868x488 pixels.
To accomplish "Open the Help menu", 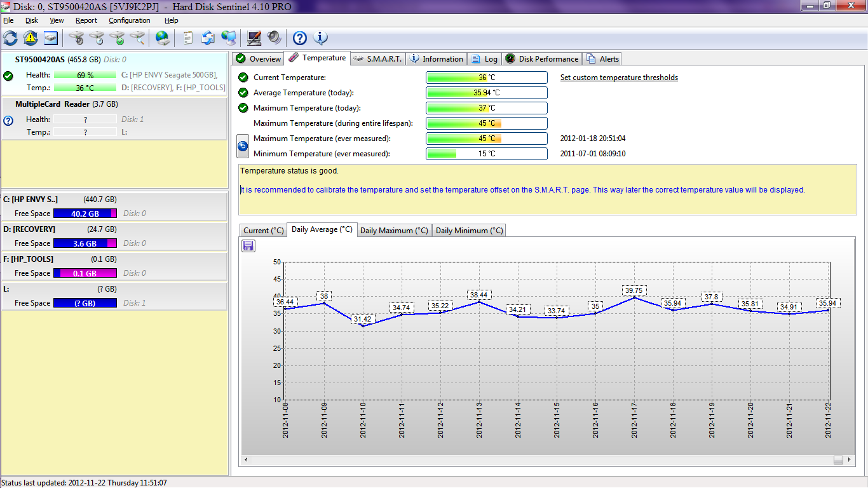I will [x=172, y=20].
